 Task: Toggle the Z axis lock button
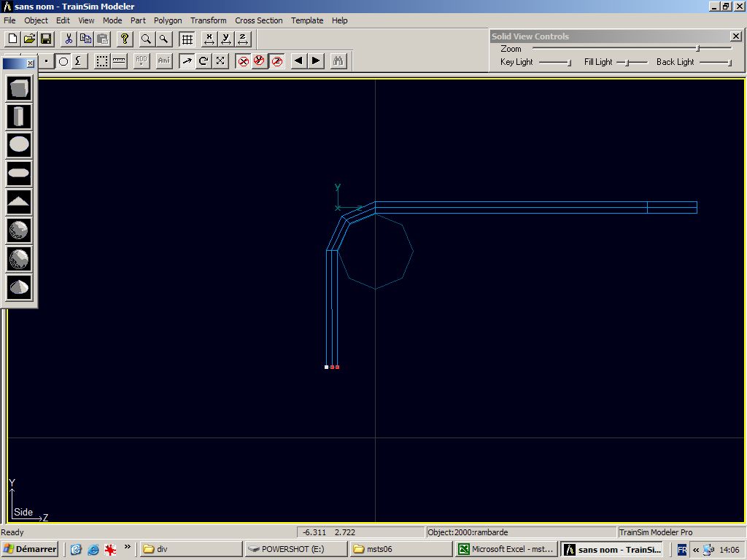[277, 61]
